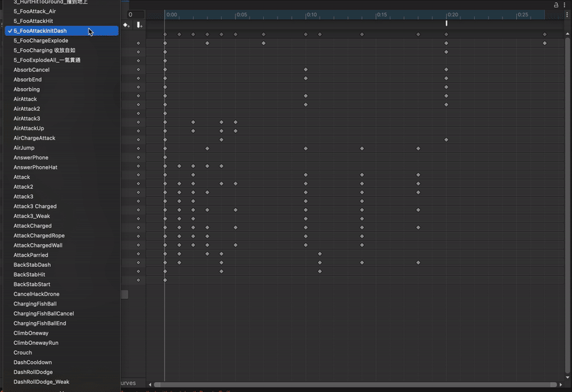572x392 pixels.
Task: Select the last keyframe diamond in the top summary row
Action: pos(545,34)
